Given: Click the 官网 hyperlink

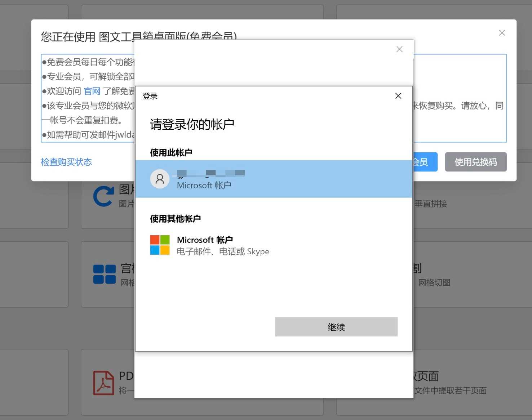Looking at the screenshot, I should pos(92,91).
